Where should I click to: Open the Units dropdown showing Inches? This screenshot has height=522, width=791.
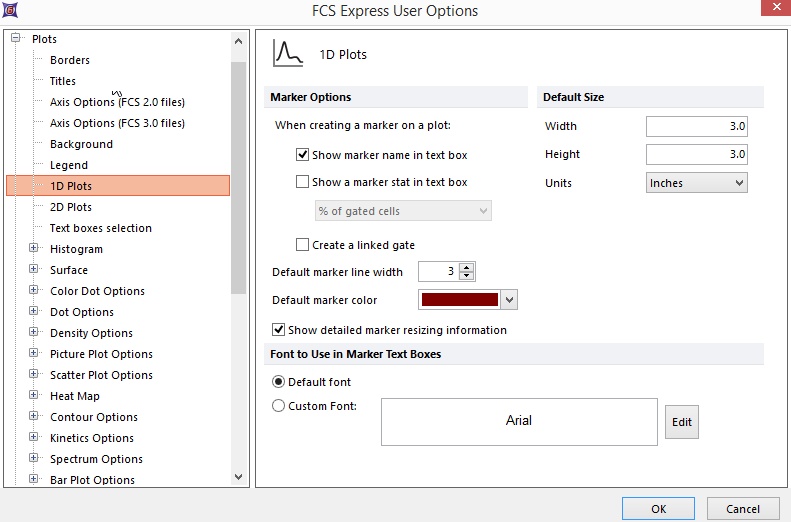(696, 183)
